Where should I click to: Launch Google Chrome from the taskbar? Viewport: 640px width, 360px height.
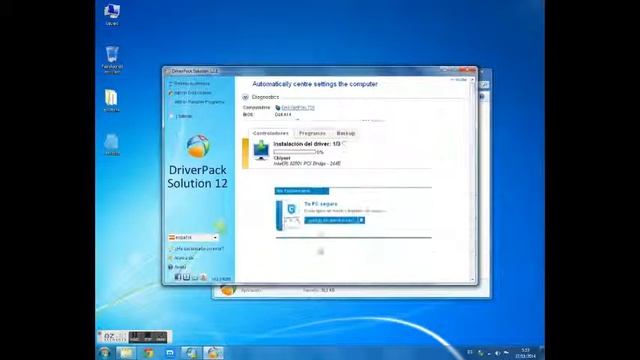tap(149, 353)
